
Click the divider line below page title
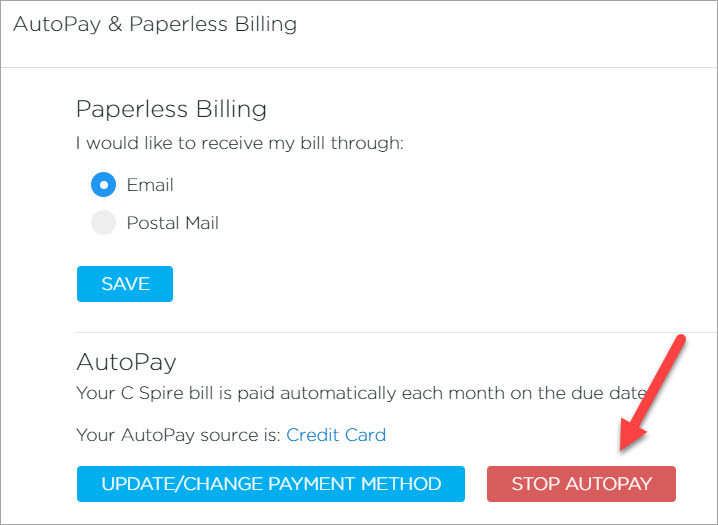[x=359, y=67]
